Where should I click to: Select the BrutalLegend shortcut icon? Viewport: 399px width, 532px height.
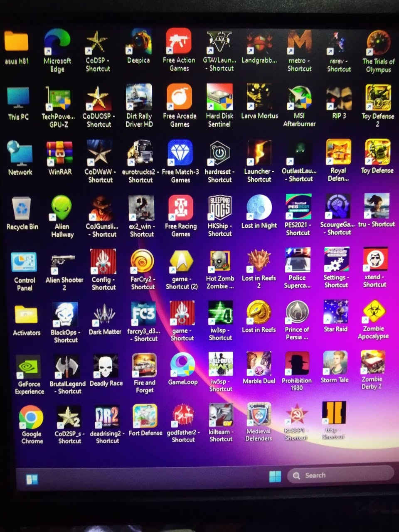pos(67,367)
